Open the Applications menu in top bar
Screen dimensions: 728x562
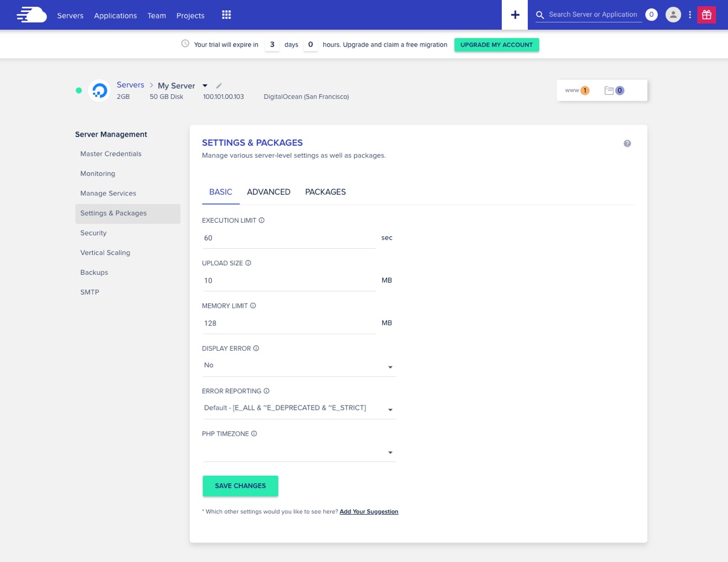coord(115,15)
